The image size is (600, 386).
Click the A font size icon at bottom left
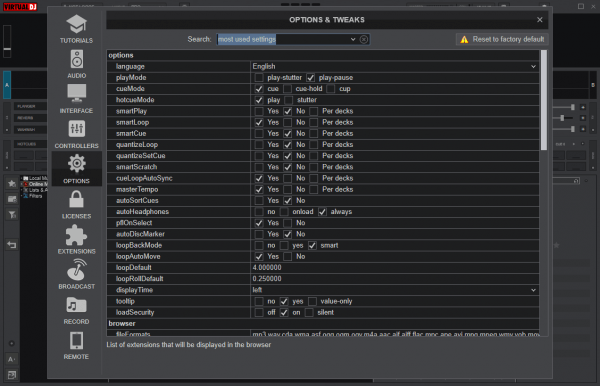11,359
